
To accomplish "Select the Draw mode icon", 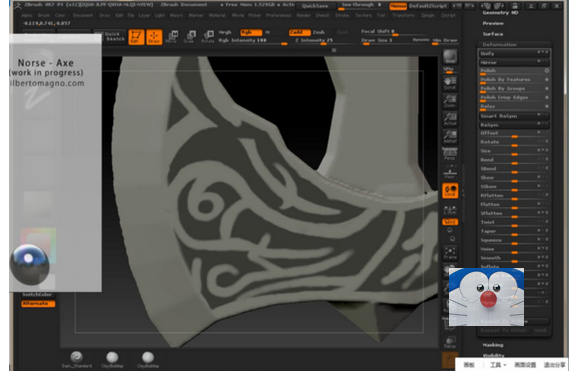I will [154, 37].
